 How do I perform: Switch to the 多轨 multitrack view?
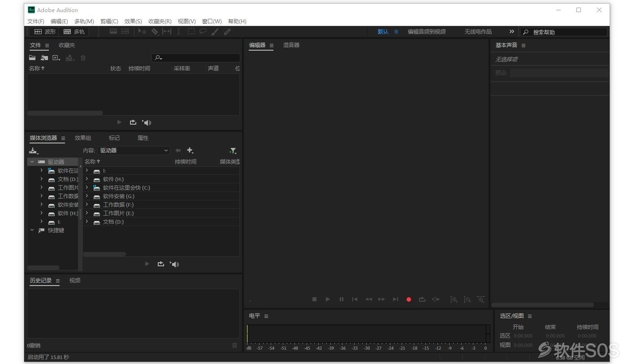74,32
